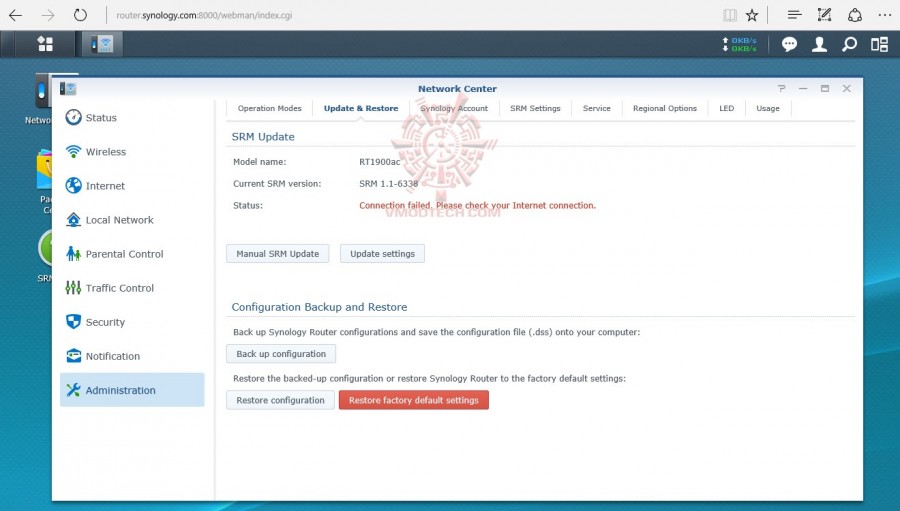Open the SRM main menu grid icon
This screenshot has height=511, width=900.
tap(45, 44)
